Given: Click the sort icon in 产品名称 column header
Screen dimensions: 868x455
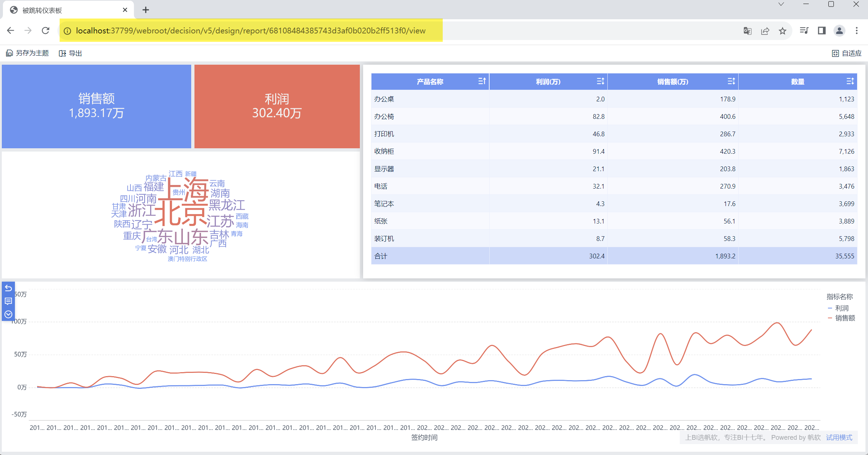Looking at the screenshot, I should [x=482, y=81].
